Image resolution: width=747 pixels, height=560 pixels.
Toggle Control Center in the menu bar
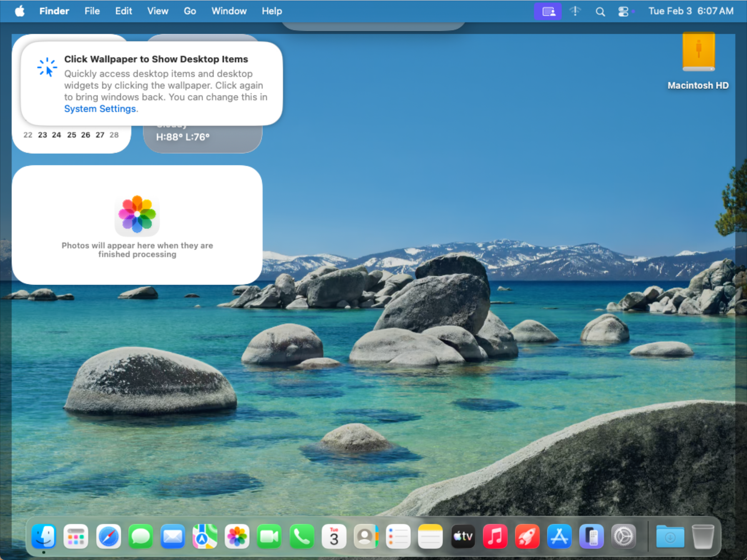pos(623,12)
